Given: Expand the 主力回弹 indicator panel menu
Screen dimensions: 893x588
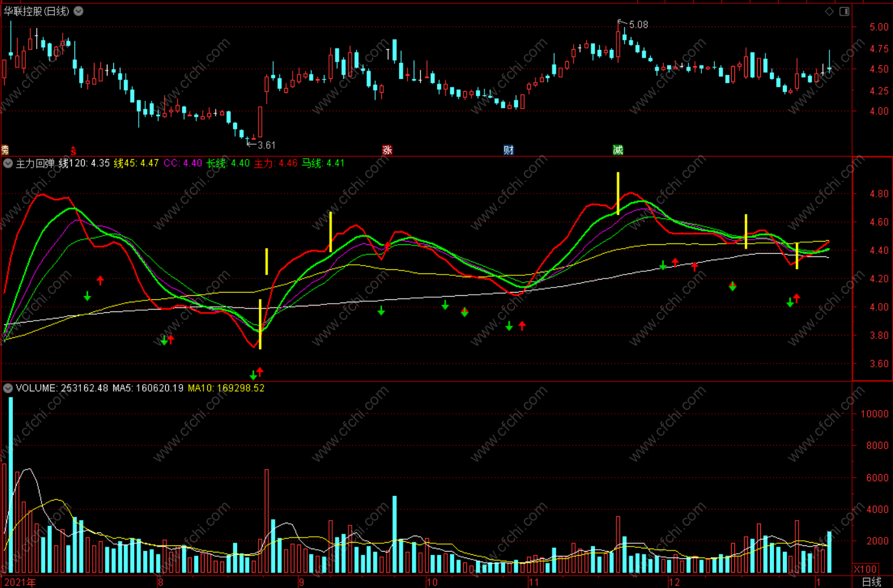Looking at the screenshot, I should pyautogui.click(x=8, y=163).
